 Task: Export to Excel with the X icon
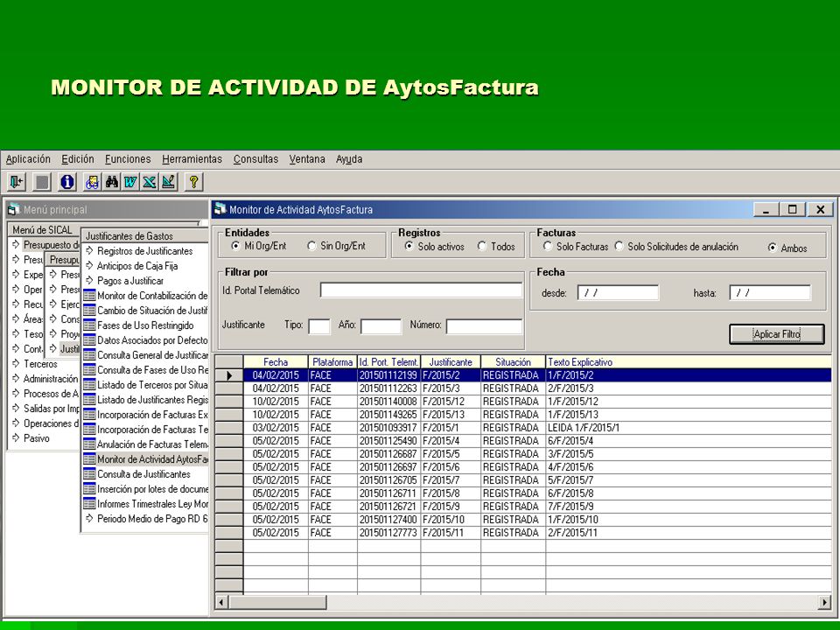pyautogui.click(x=149, y=182)
